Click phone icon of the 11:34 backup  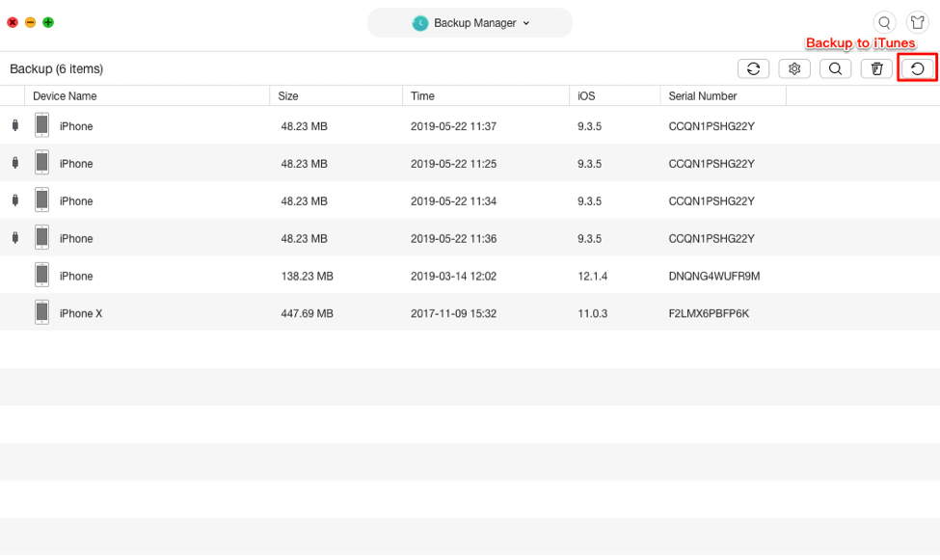[x=42, y=200]
